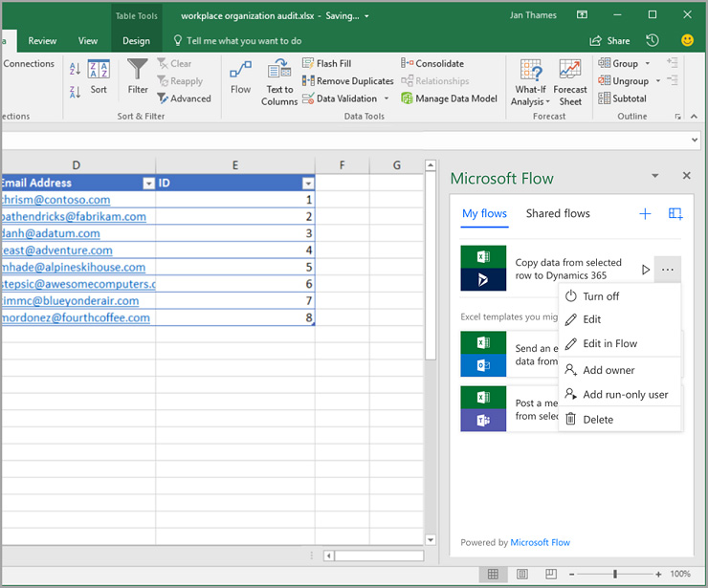Viewport: 708px width, 588px height.
Task: Collapse the ribbon with the up arrow
Action: point(694,117)
